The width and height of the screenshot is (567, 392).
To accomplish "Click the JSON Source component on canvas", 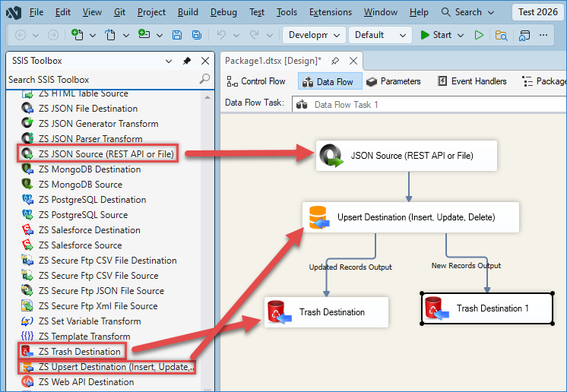I will click(408, 156).
